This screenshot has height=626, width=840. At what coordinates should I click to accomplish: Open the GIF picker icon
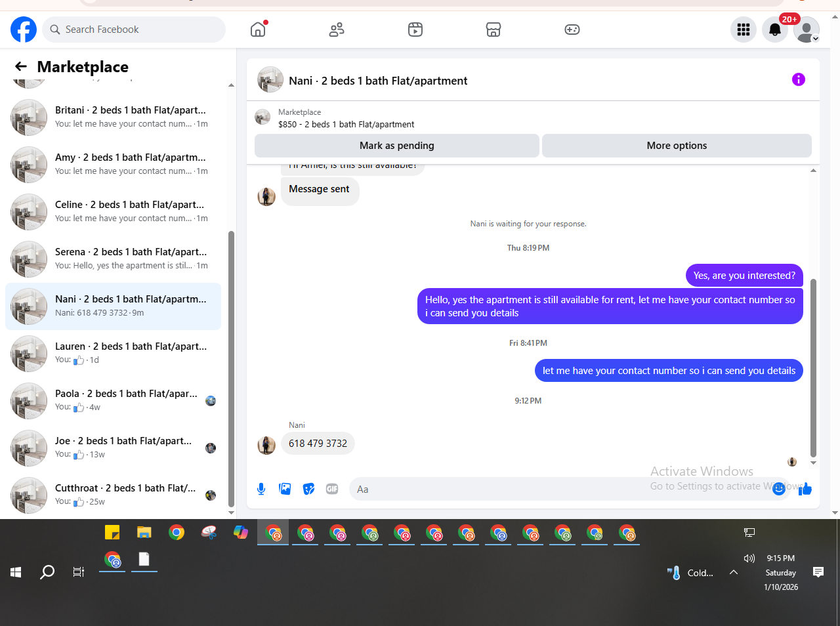(332, 489)
